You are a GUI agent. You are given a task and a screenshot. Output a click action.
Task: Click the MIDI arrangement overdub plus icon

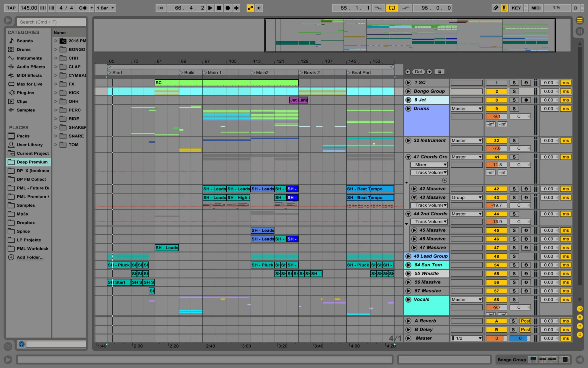(236, 8)
